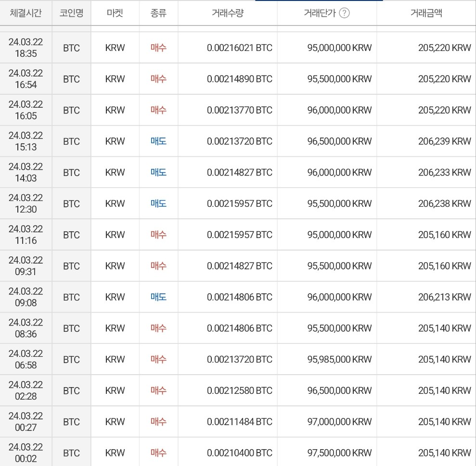Select quantity 0.00214806 BTC in 09:08 row
476x466 pixels.
coord(240,297)
